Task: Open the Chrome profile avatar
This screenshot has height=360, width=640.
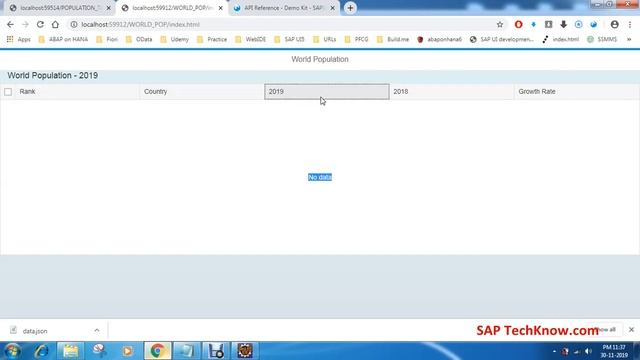Action: 614,24
